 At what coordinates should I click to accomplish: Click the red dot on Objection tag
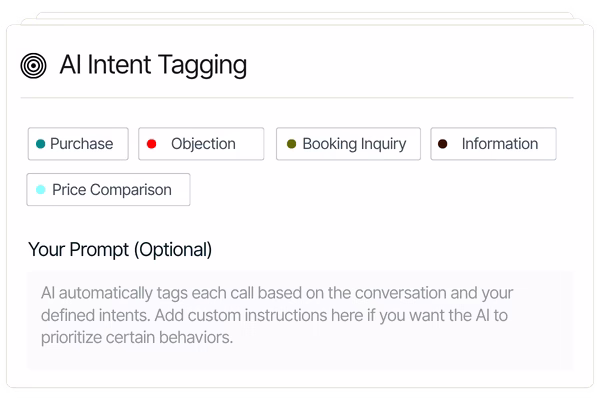coord(151,144)
